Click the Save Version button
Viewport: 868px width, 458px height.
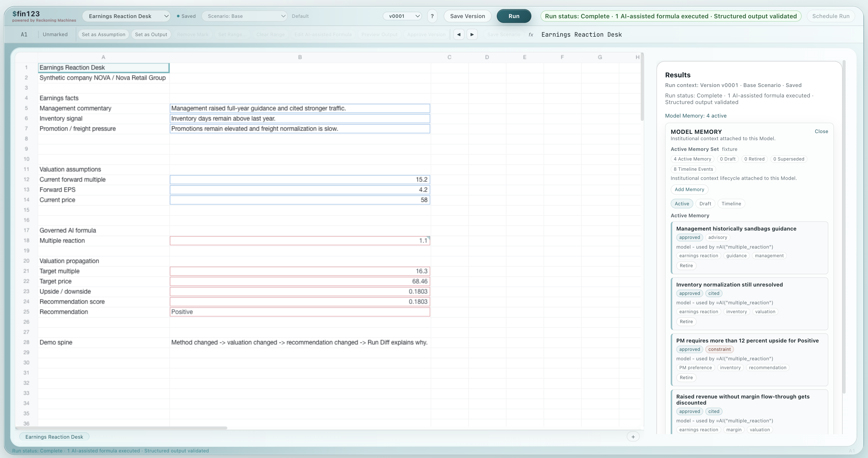coord(467,16)
